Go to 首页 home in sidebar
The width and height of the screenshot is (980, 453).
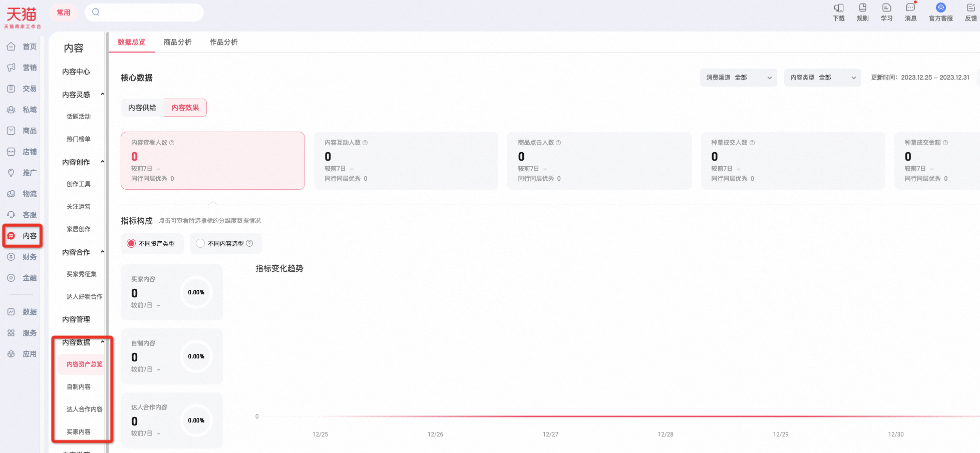22,47
